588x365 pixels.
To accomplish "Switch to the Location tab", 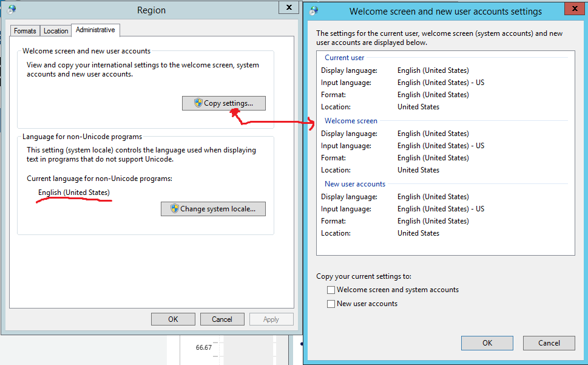I will (56, 31).
